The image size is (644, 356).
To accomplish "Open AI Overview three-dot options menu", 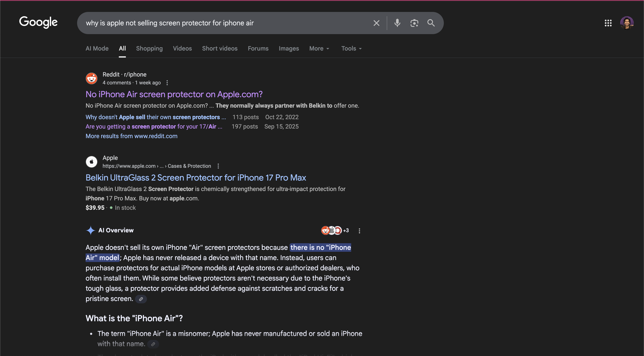I will (x=359, y=231).
